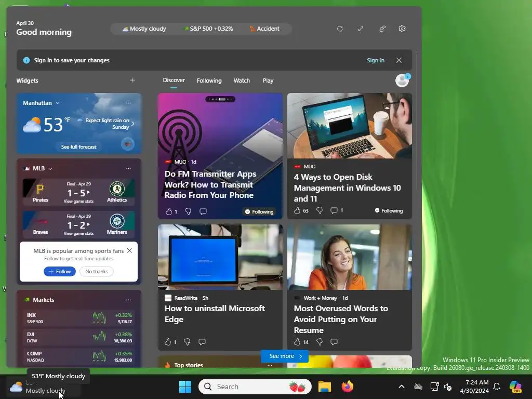The width and height of the screenshot is (532, 399).
Task: Click the taskbar Search box
Action: coord(255,387)
